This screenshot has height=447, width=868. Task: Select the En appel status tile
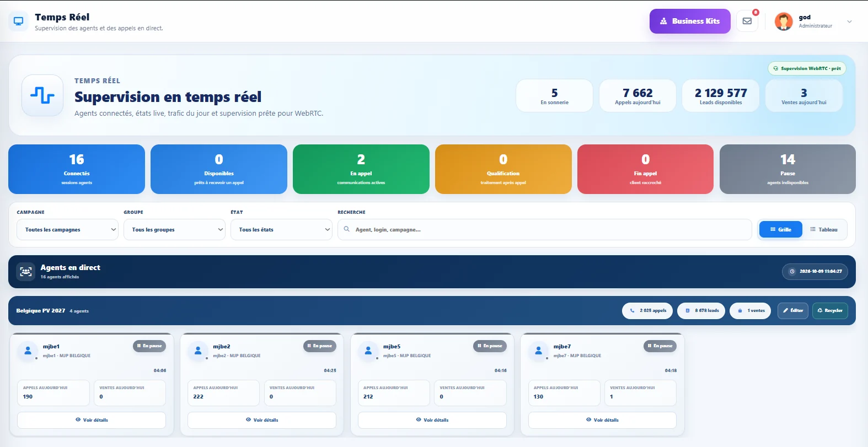point(361,169)
